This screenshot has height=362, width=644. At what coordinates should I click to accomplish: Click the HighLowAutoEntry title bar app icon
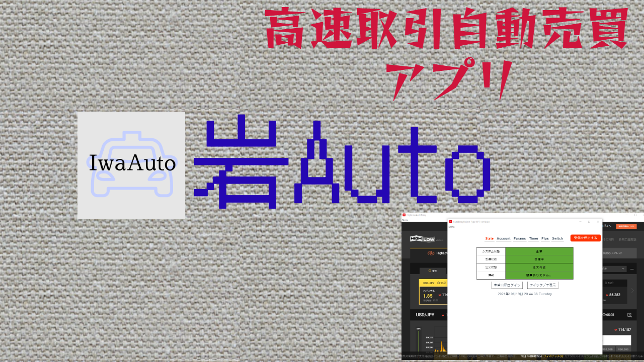coord(404,215)
